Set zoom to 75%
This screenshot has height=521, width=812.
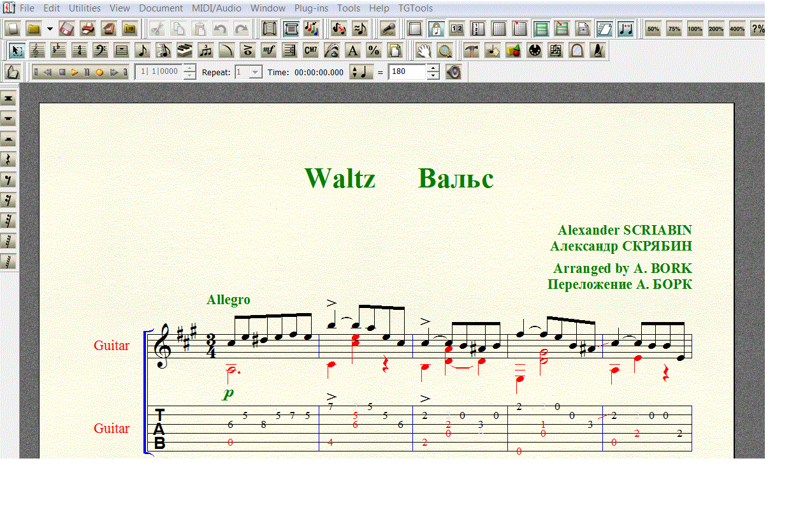point(674,29)
